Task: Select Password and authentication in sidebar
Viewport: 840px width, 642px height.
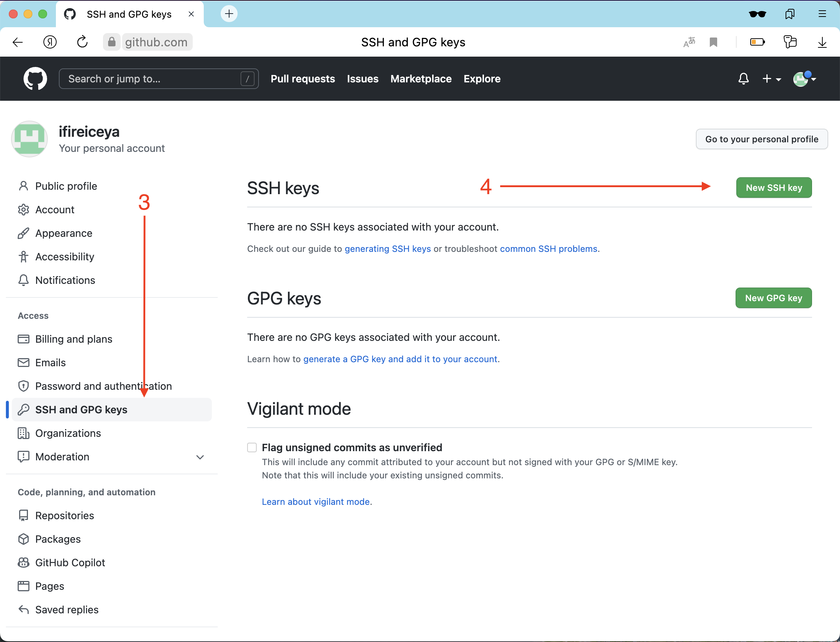Action: pyautogui.click(x=103, y=386)
